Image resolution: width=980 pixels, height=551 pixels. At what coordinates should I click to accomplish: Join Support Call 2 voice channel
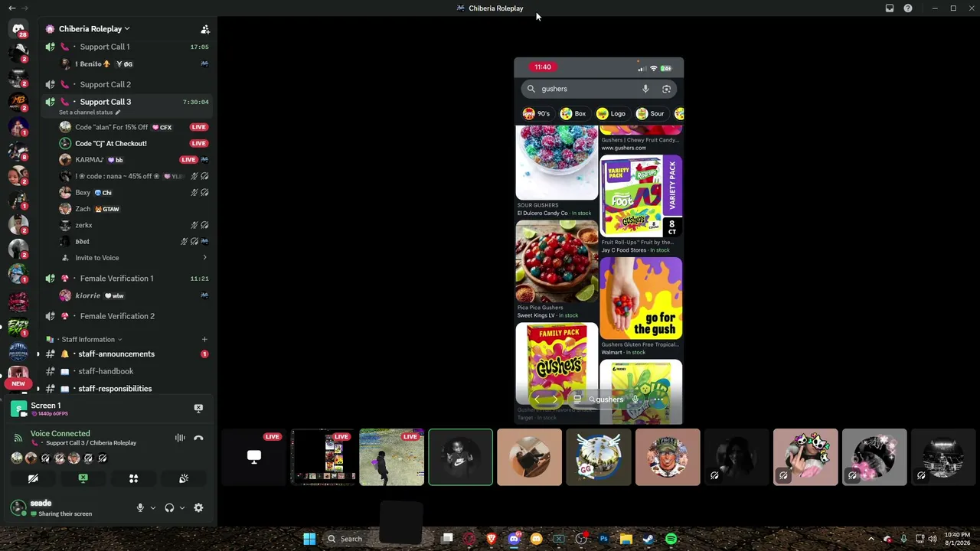[126, 84]
